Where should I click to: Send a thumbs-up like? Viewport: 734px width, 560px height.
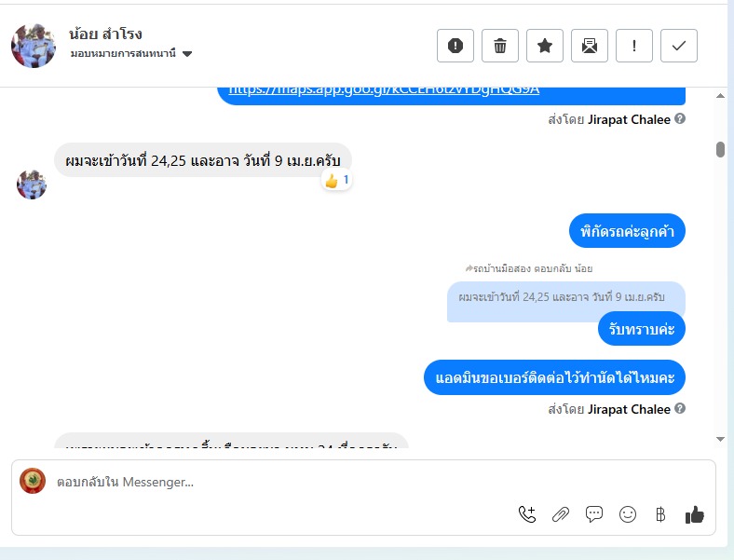pos(695,514)
